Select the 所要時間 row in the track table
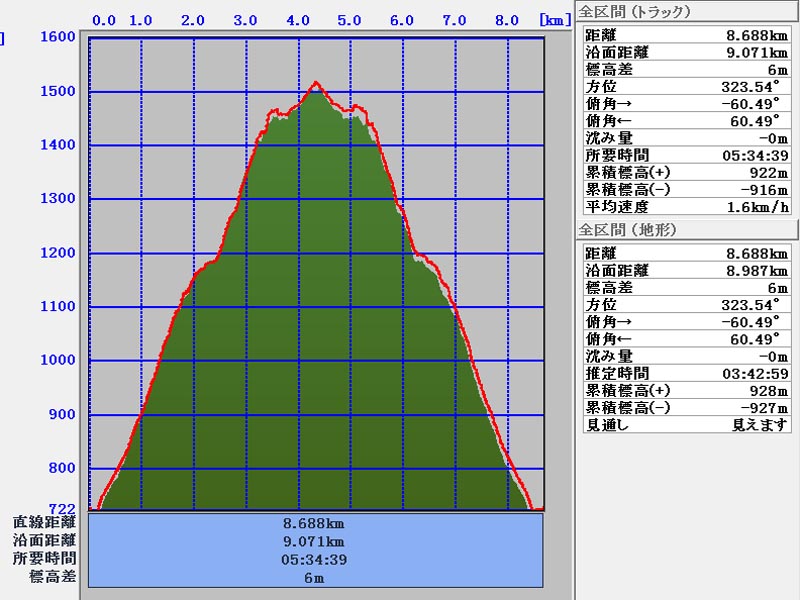 click(x=685, y=155)
